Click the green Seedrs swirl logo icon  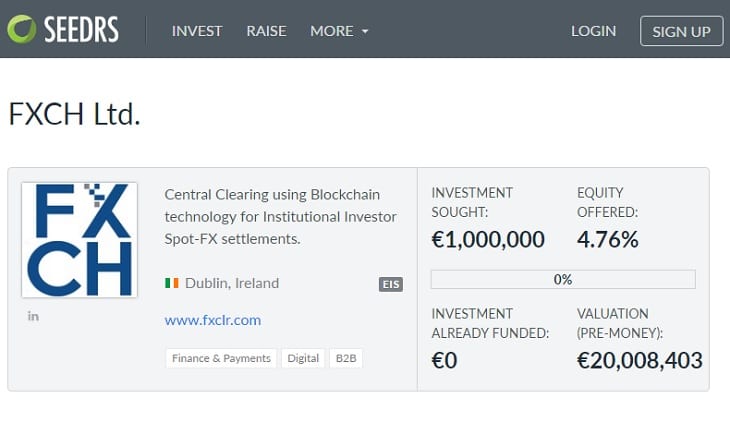[x=21, y=29]
